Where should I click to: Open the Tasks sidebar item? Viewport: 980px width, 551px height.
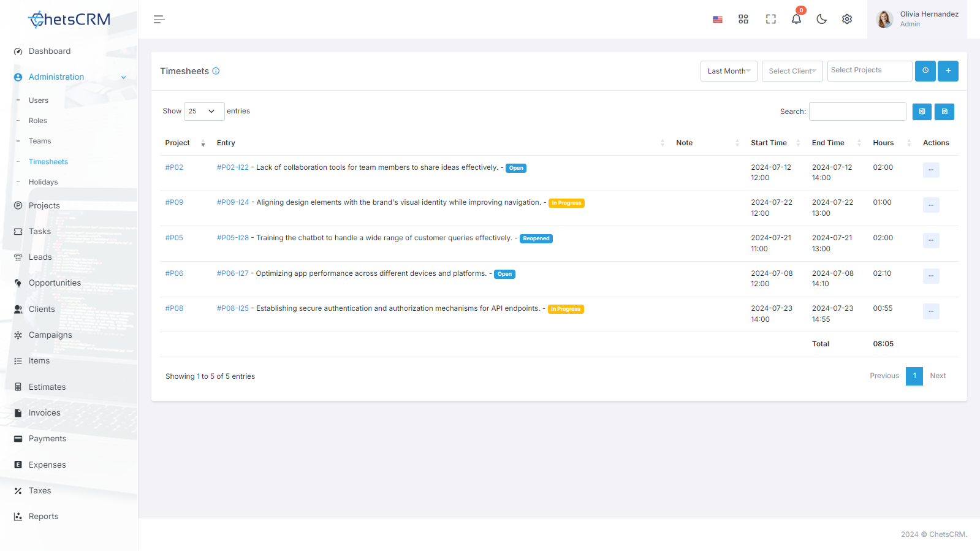click(x=40, y=232)
